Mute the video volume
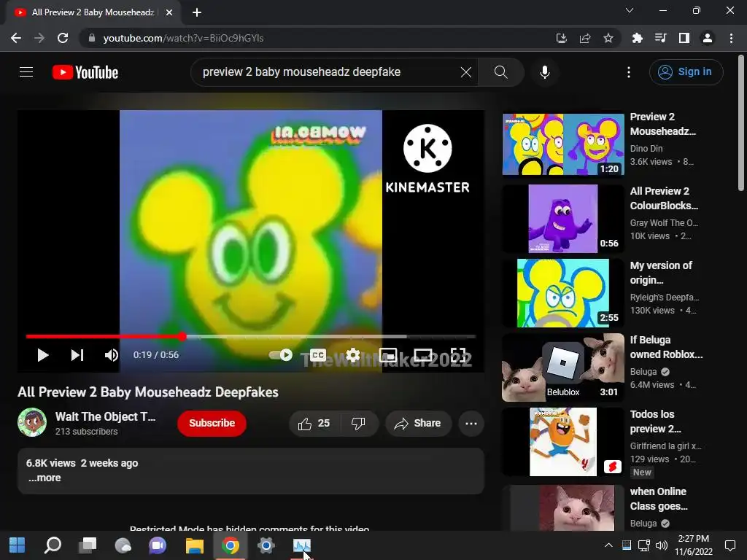Screen dimensions: 747x560 [112, 355]
